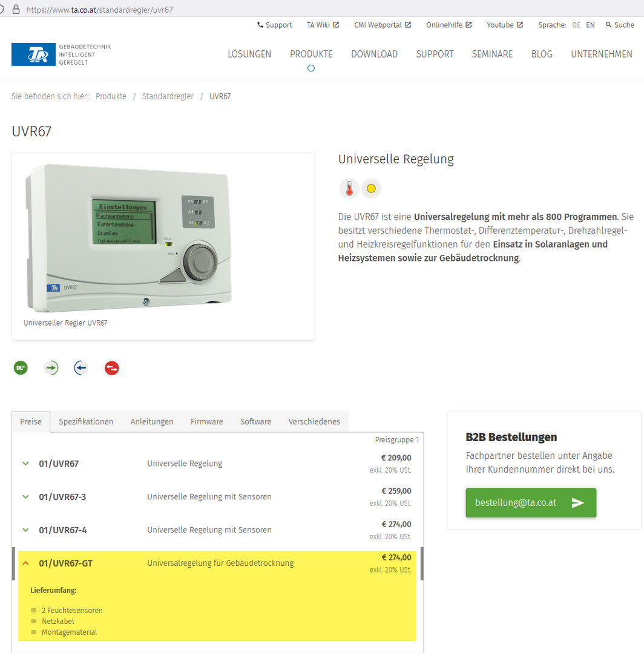The width and height of the screenshot is (644, 653).
Task: Click the Preisgruppe 1 label
Action: 396,440
